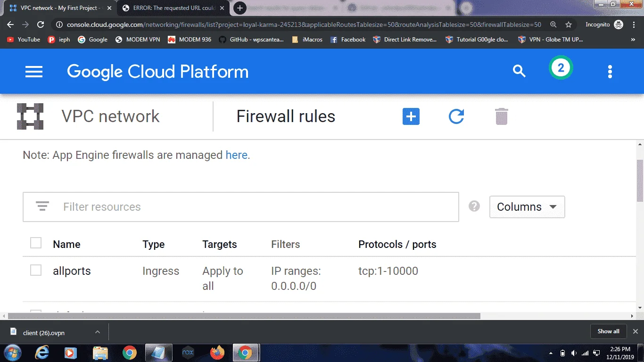Open the help icon beside the filter box
The image size is (644, 362).
pyautogui.click(x=474, y=206)
